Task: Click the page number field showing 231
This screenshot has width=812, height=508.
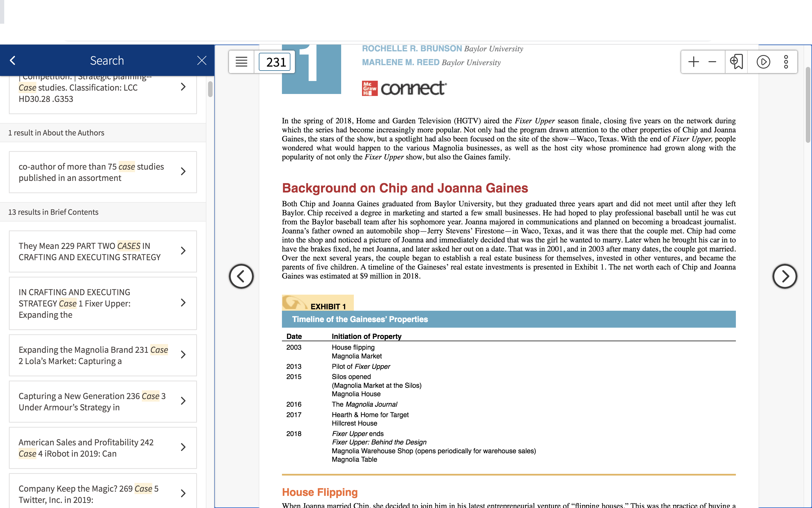Action: click(x=275, y=62)
